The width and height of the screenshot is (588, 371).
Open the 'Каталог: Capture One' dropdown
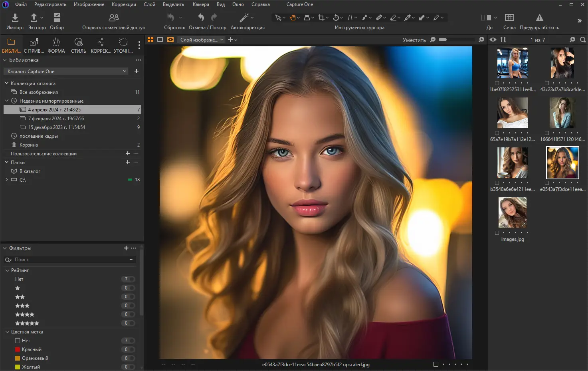click(67, 71)
